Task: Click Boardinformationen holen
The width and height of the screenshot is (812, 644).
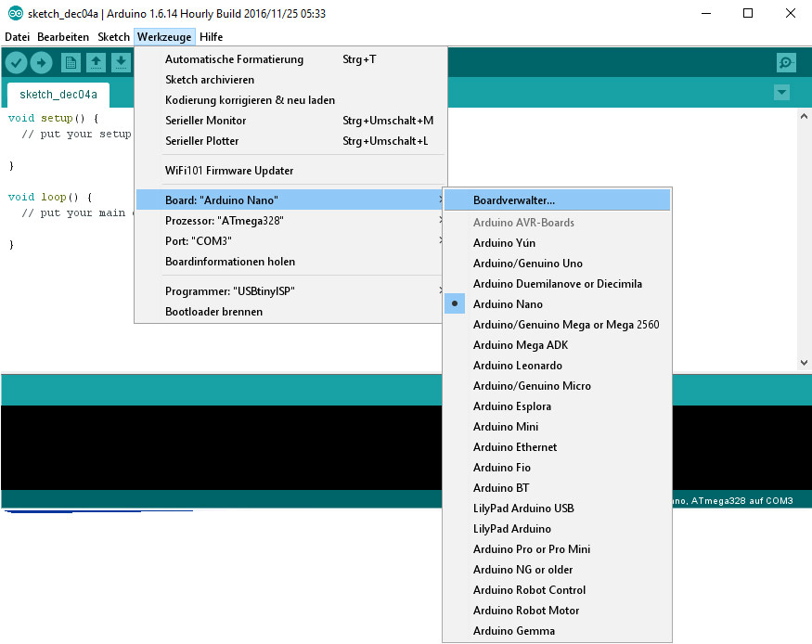Action: tap(290, 262)
